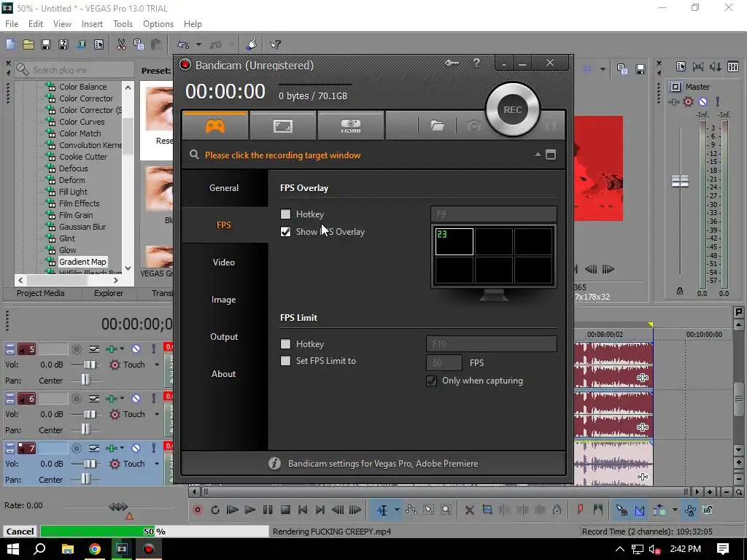
Task: Click the Bandicam REC button
Action: pos(512,109)
